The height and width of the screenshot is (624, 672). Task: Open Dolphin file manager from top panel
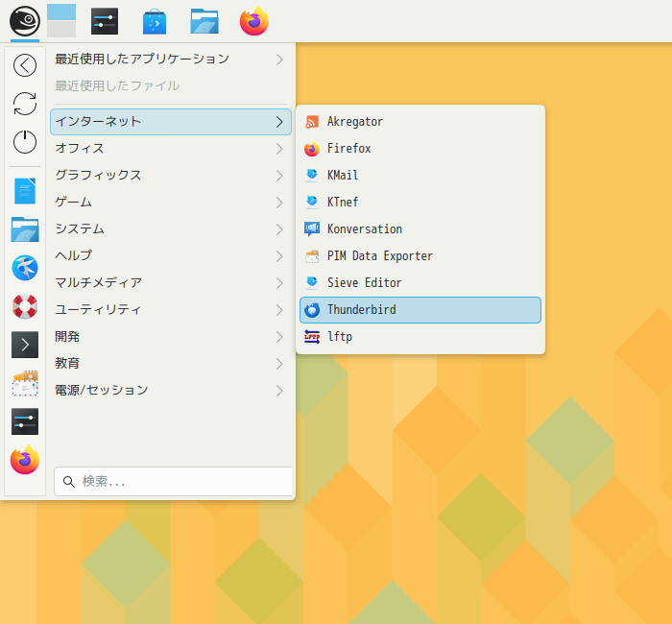pos(204,21)
